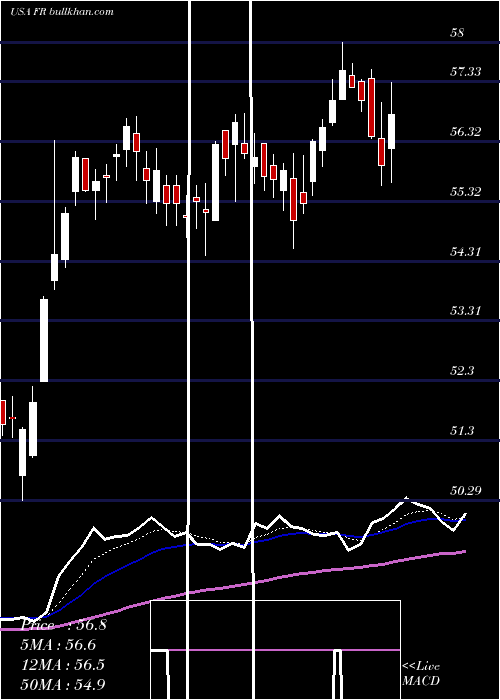The width and height of the screenshot is (500, 700).
Task: Click the <<Live MACD label
Action: [x=421, y=674]
